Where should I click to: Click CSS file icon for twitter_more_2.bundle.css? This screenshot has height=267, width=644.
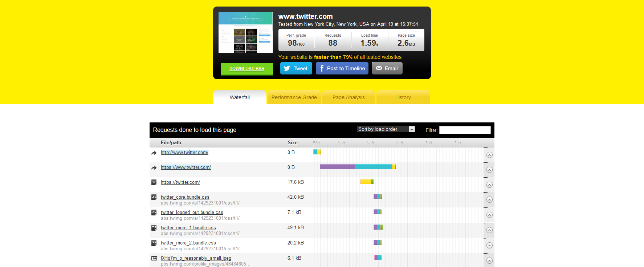coord(154,243)
